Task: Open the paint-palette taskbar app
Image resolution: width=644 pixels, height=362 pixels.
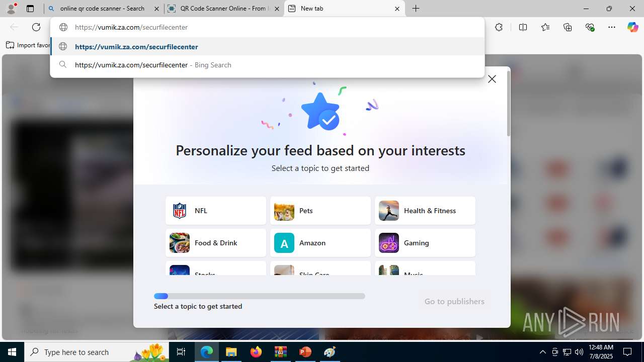Action: (330, 352)
